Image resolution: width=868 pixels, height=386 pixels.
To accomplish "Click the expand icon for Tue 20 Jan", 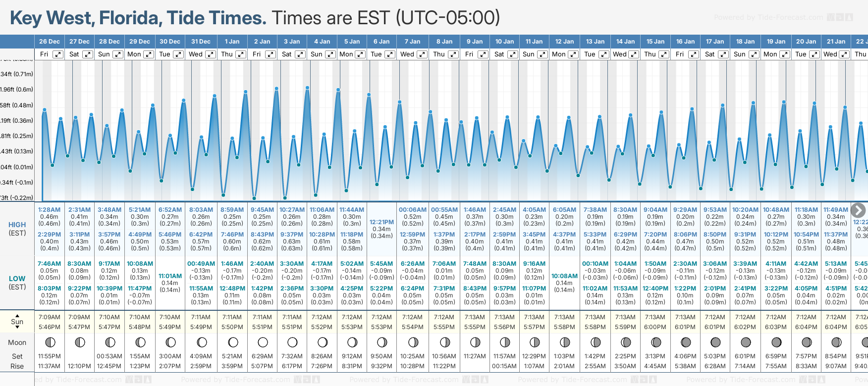I will click(x=814, y=54).
